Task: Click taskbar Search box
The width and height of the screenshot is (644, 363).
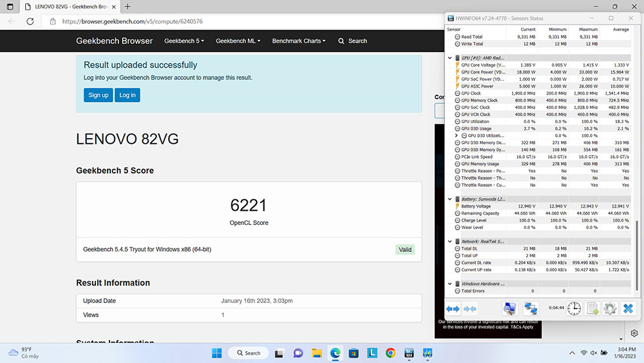Action: point(248,353)
